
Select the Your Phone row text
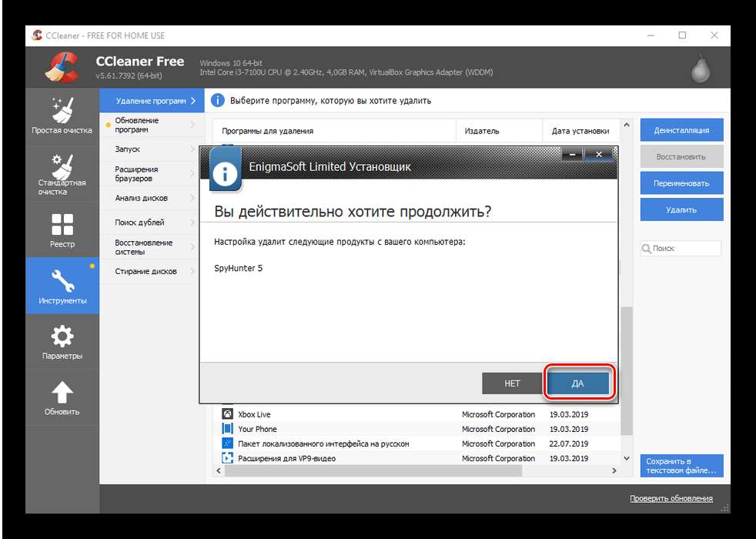257,429
